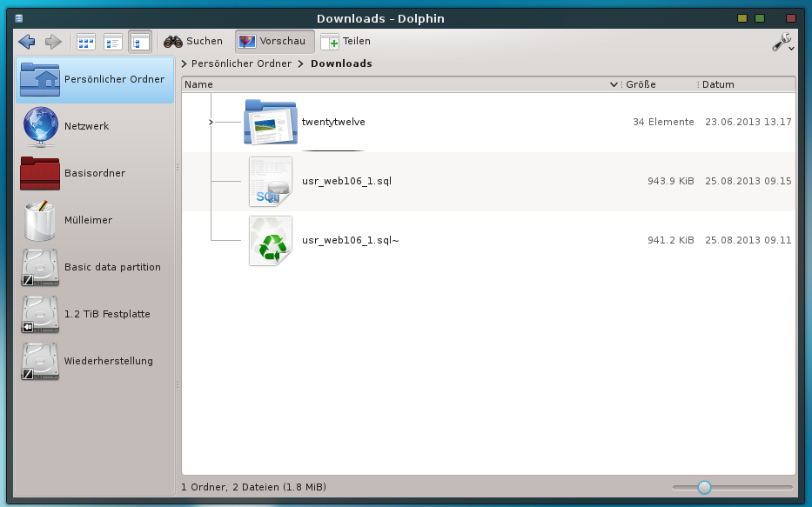Switch to compact view mode

113,42
